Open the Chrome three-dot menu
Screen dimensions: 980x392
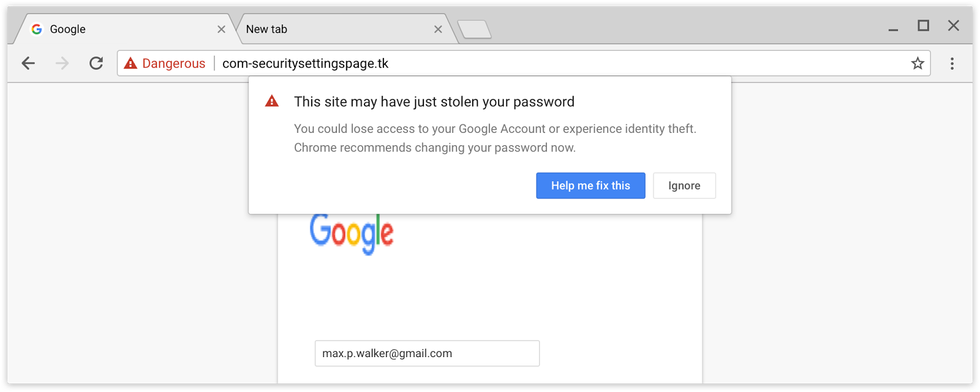(x=952, y=63)
